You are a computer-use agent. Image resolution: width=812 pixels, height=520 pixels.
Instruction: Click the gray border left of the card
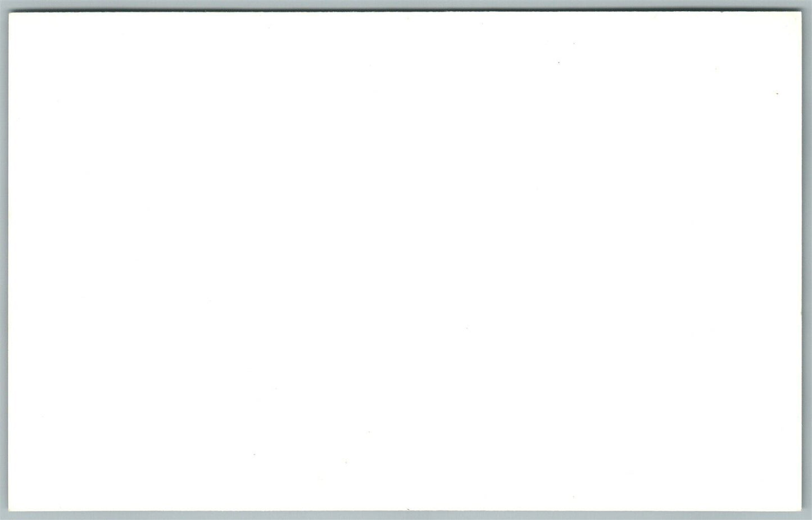pyautogui.click(x=3, y=260)
